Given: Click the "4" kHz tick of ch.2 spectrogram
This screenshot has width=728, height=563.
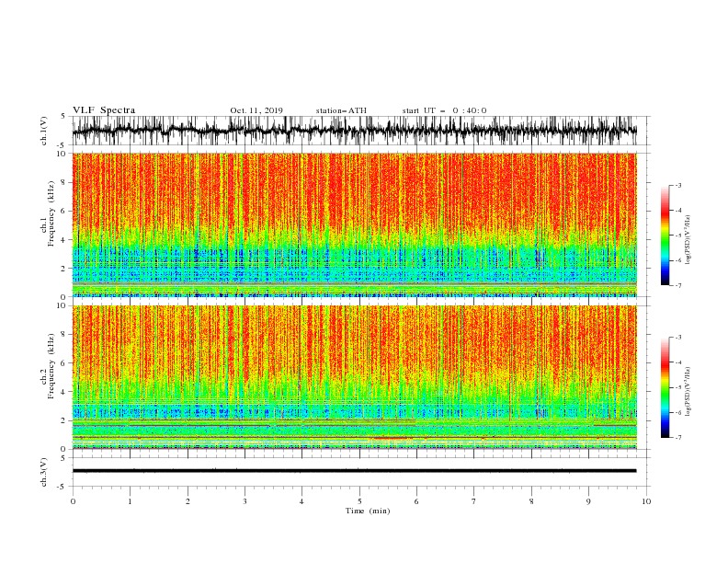Looking at the screenshot, I should coord(63,392).
